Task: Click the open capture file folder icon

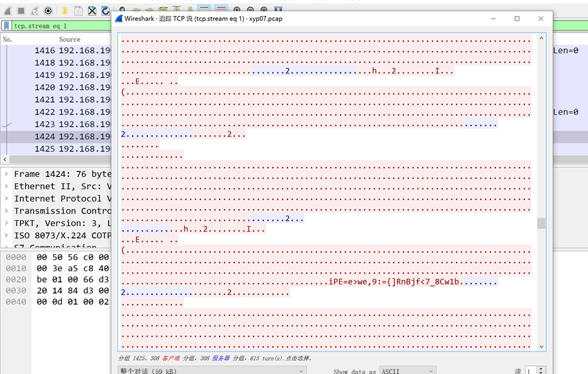Action: (x=64, y=11)
